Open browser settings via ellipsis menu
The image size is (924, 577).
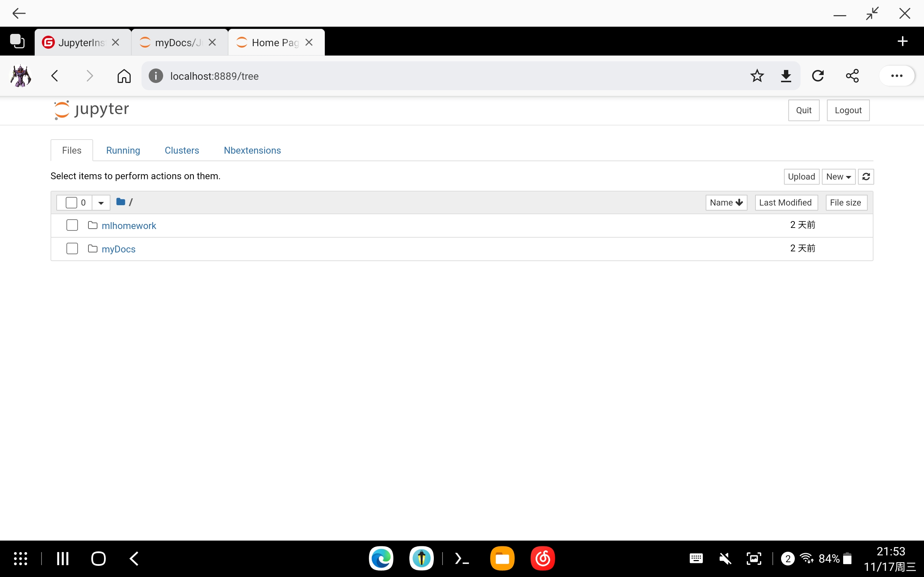[897, 76]
